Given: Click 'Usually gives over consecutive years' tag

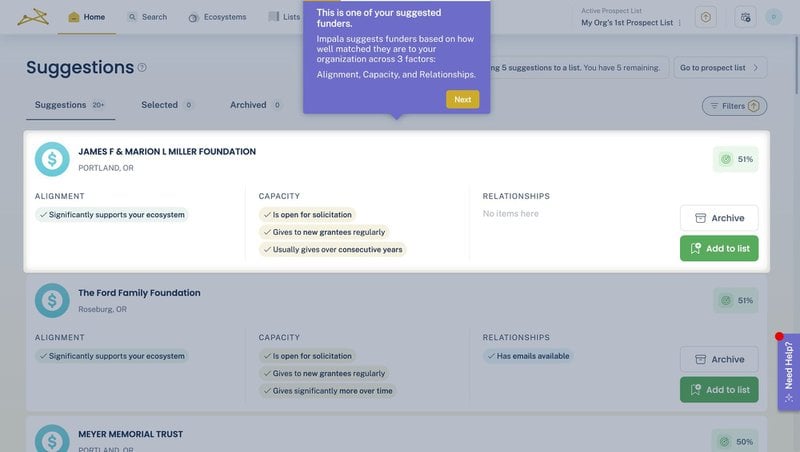Looking at the screenshot, I should (332, 249).
